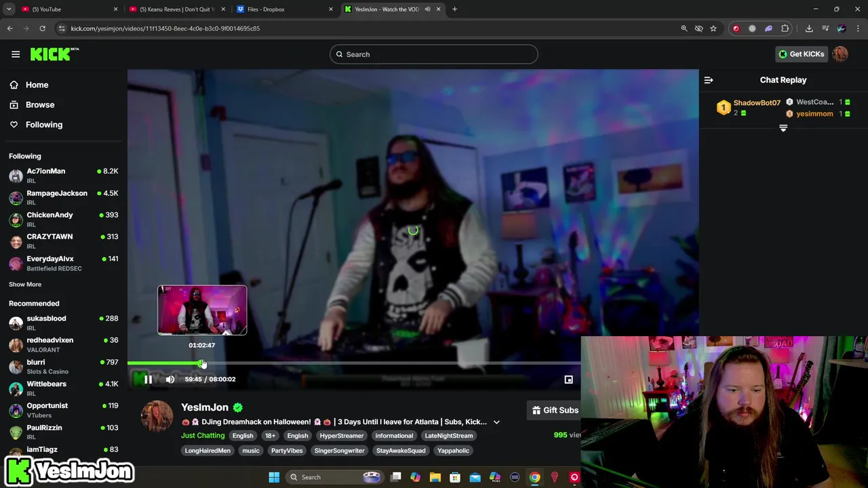Click the YesImJon streamer avatar
The height and width of the screenshot is (488, 868).
[x=157, y=416]
